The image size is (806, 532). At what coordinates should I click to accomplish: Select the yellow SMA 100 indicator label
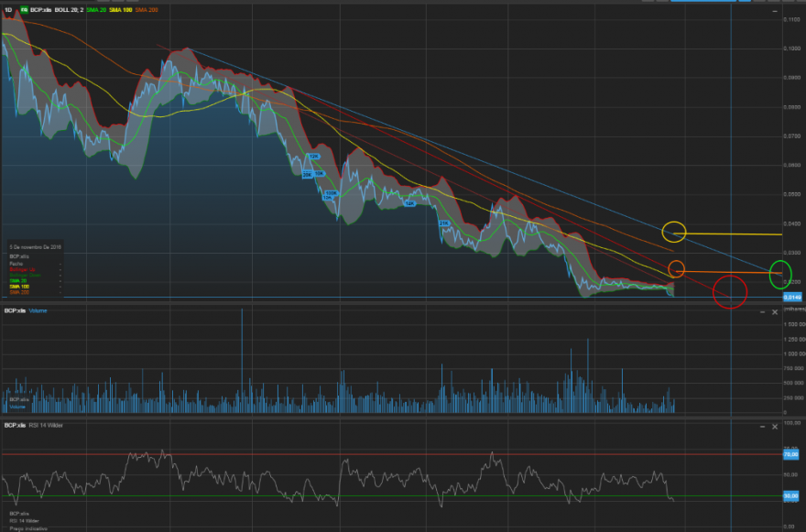(x=120, y=10)
